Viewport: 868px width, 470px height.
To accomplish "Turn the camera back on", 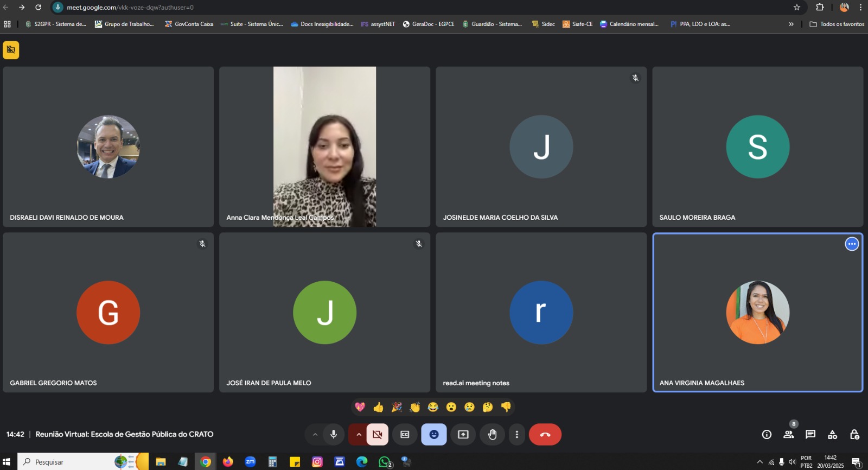I will tap(378, 434).
